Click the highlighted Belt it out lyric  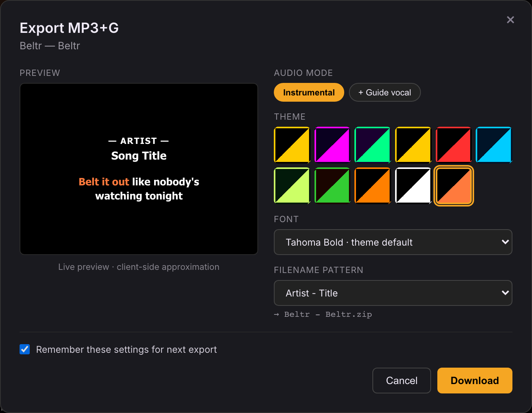104,182
